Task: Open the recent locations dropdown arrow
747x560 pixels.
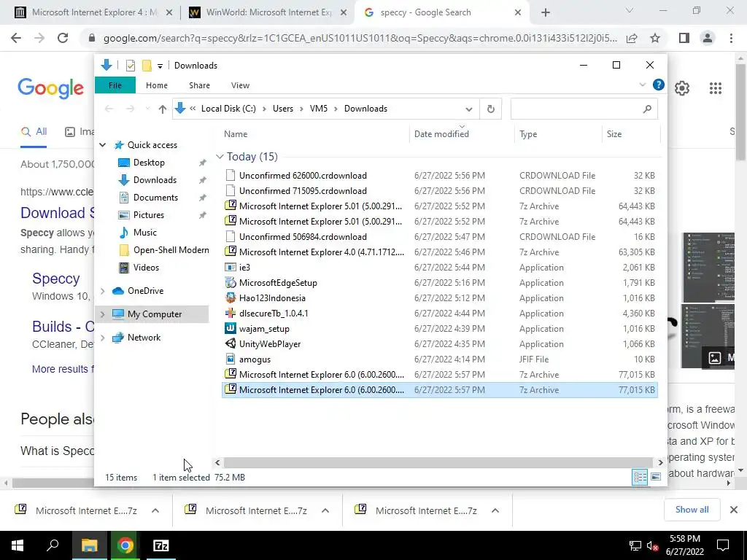Action: [147, 109]
